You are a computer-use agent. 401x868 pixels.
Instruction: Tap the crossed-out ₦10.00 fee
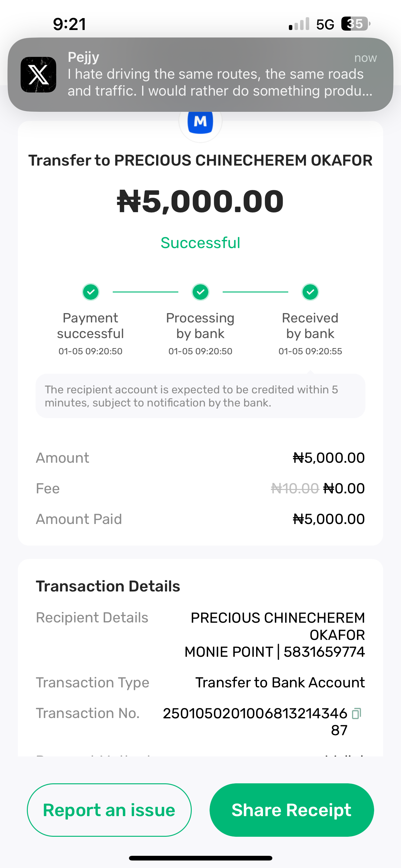[x=295, y=488]
